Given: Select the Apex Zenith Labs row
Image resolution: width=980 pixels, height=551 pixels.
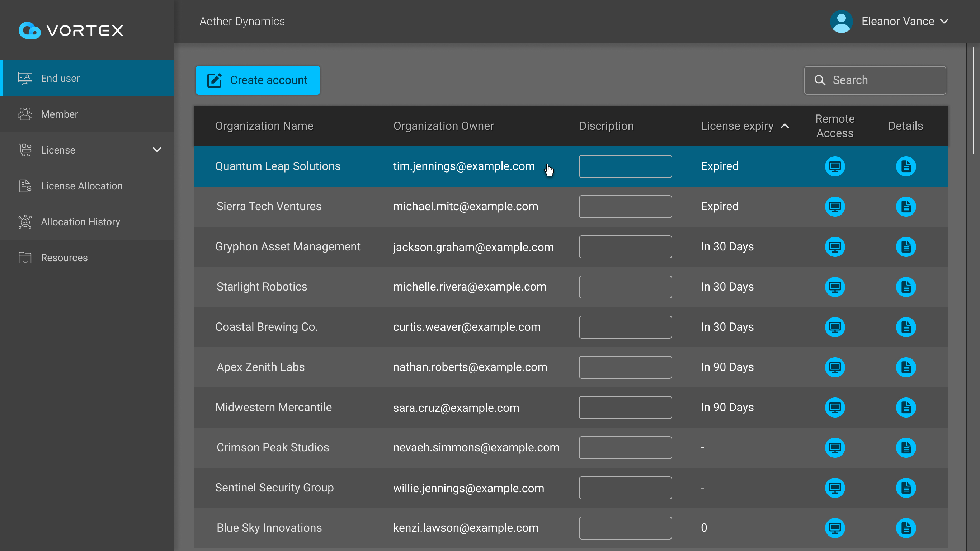Looking at the screenshot, I should pyautogui.click(x=260, y=367).
